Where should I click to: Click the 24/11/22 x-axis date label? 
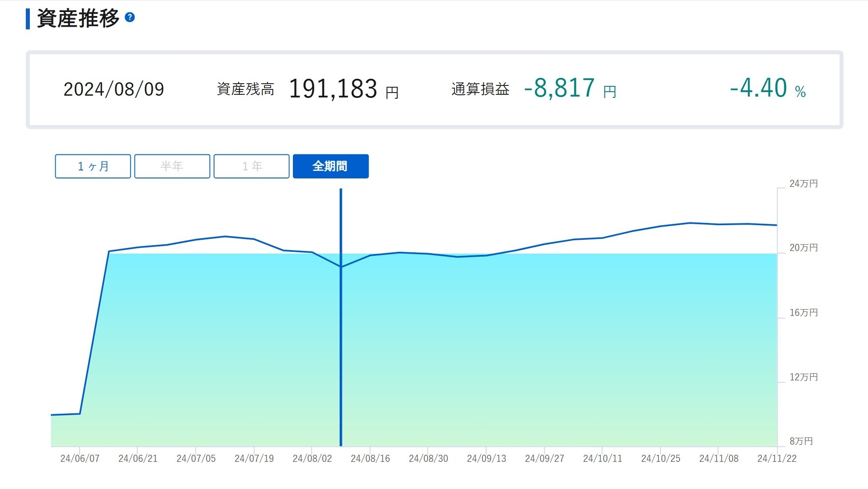pos(776,458)
